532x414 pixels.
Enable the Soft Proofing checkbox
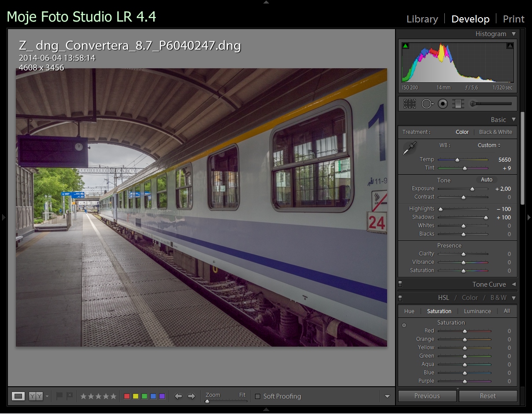click(258, 396)
